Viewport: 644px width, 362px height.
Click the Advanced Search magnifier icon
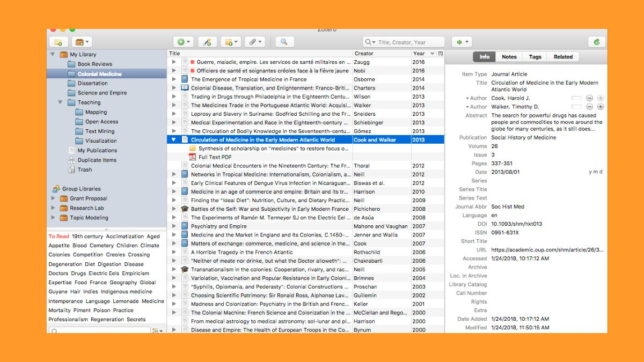click(284, 42)
